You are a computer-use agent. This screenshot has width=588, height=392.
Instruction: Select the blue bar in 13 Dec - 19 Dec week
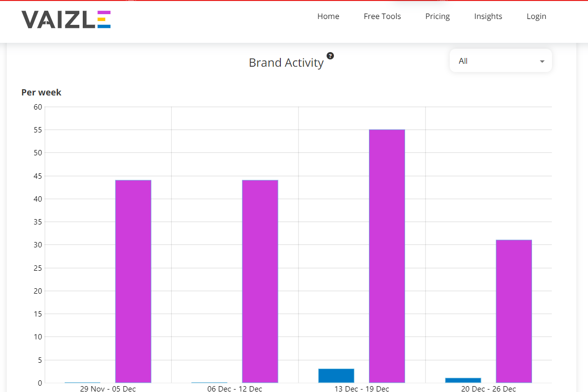(336, 375)
